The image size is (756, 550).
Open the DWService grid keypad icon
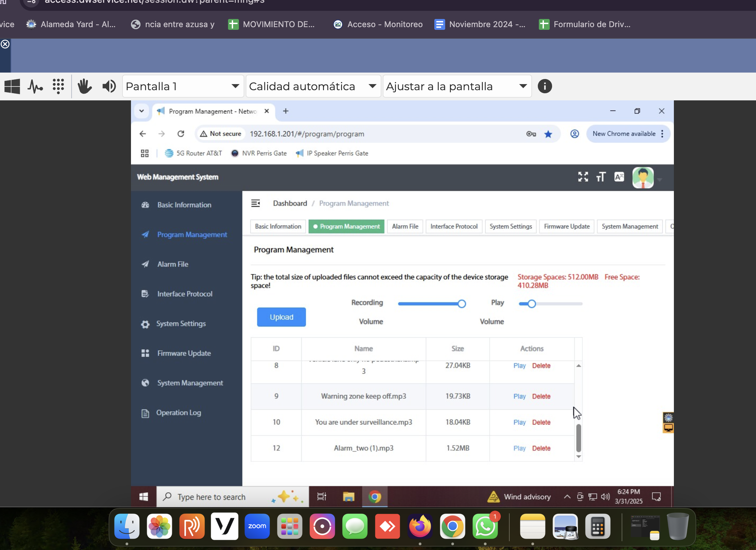[x=58, y=86]
